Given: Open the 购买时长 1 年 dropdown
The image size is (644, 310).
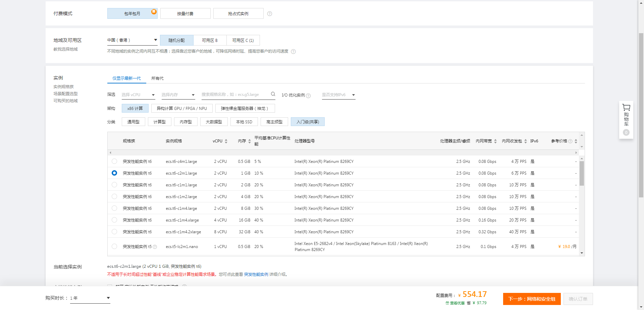Looking at the screenshot, I should 90,298.
